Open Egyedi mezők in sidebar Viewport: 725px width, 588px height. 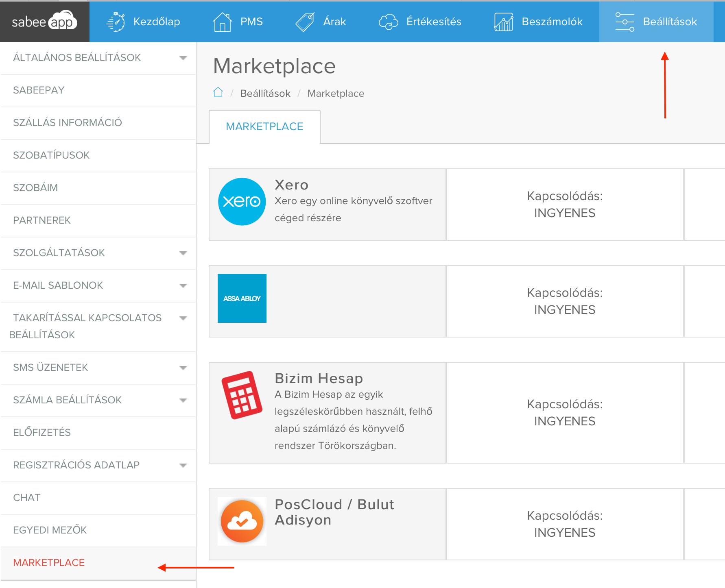(x=98, y=530)
